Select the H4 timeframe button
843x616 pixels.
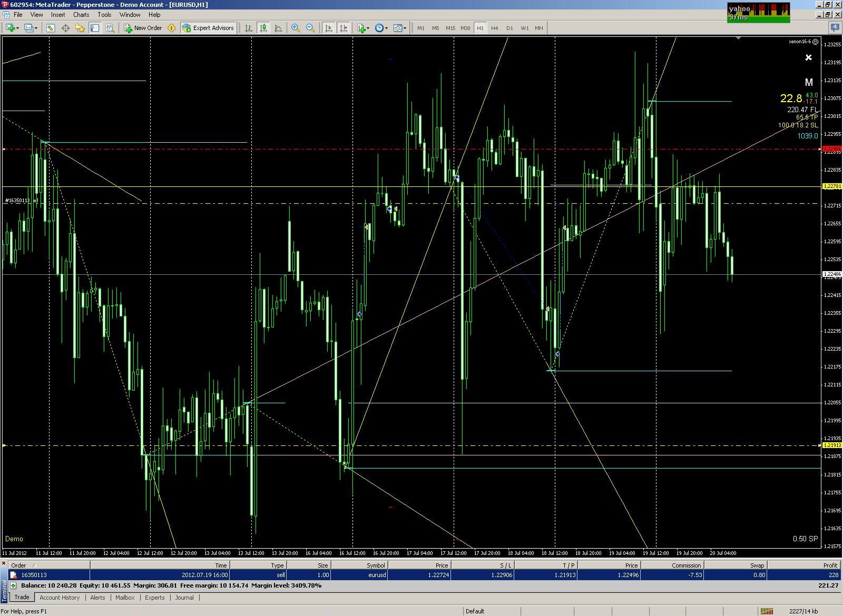coord(494,28)
